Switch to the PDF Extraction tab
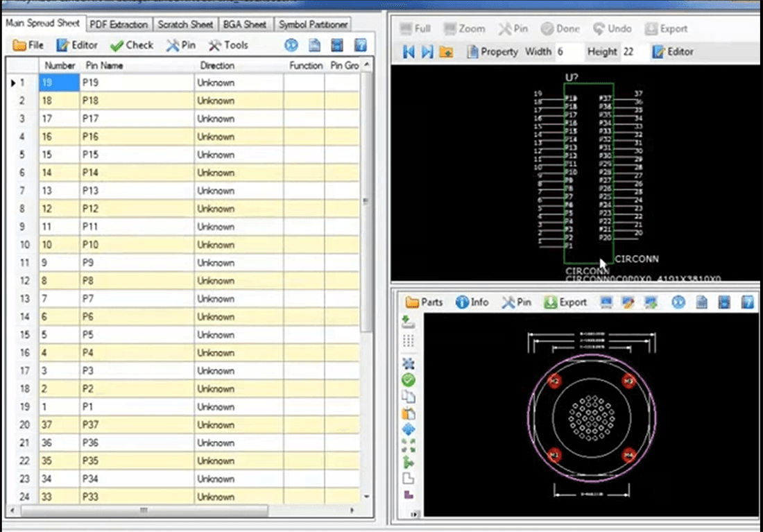Viewport: 763px width, 532px height. [x=119, y=24]
